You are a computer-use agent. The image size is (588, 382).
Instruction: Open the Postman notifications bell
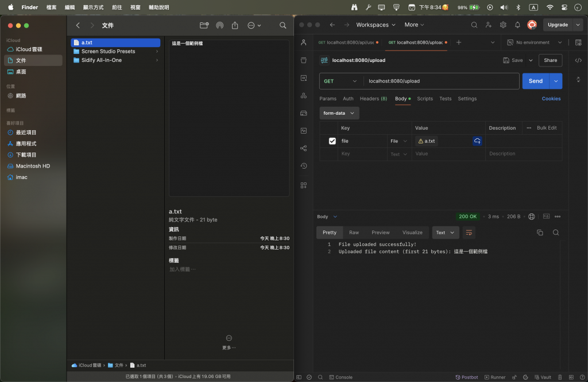pyautogui.click(x=517, y=25)
